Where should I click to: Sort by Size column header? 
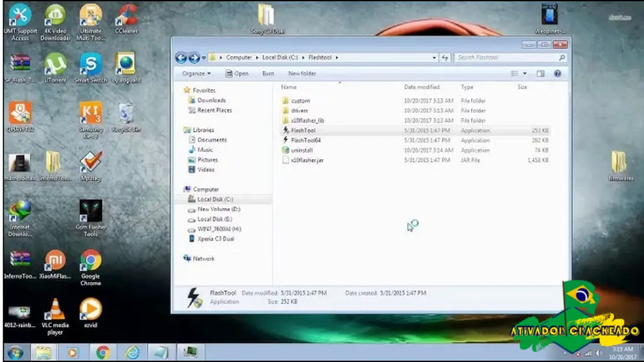point(522,87)
